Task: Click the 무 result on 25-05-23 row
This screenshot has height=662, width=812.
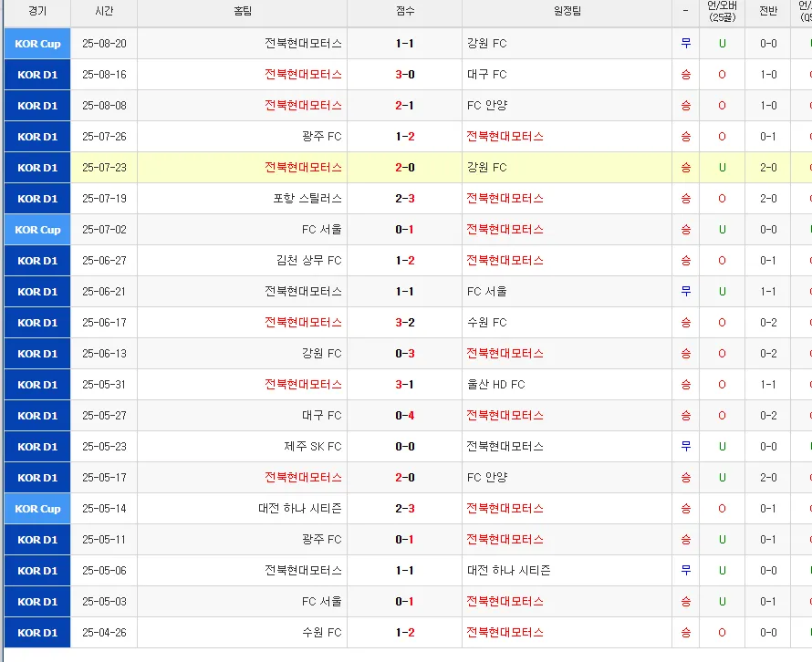Action: pos(686,446)
